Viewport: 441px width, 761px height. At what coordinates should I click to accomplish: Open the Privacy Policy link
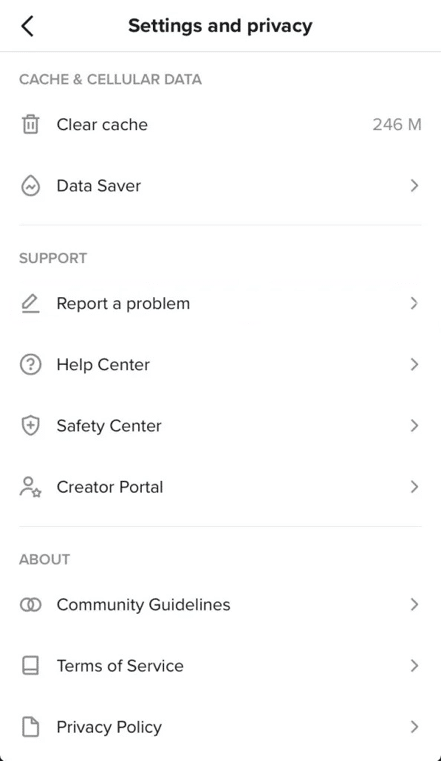[220, 727]
